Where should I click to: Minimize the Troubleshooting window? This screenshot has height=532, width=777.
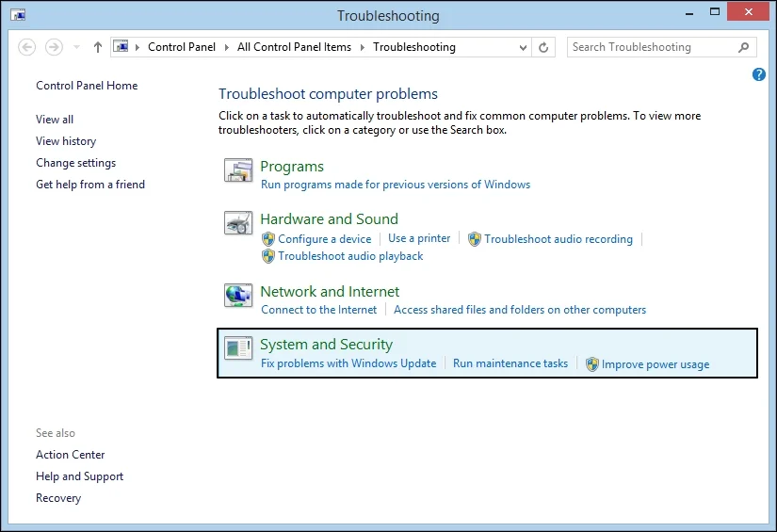tap(689, 13)
